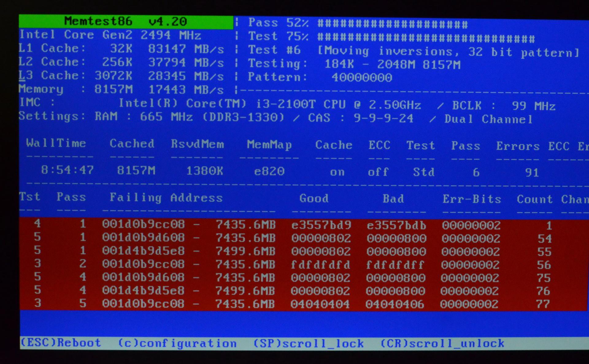Click the Memory speed 17443 MB/s

coord(186,90)
